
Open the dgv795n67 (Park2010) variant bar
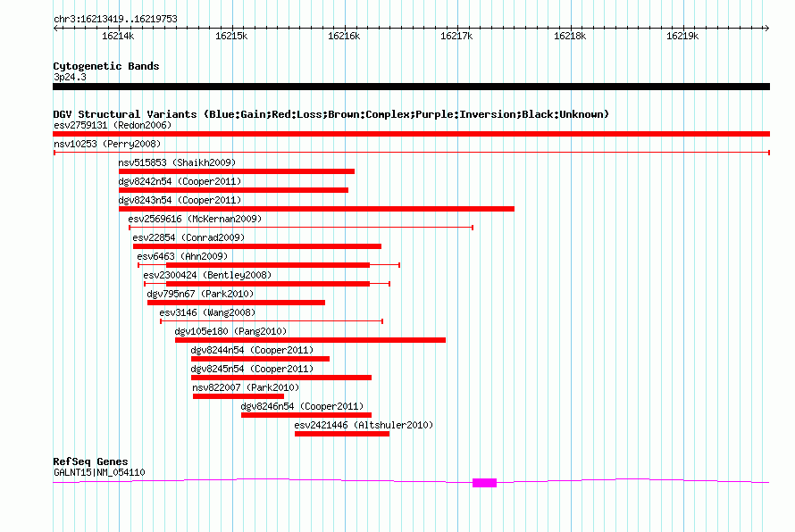(x=237, y=303)
